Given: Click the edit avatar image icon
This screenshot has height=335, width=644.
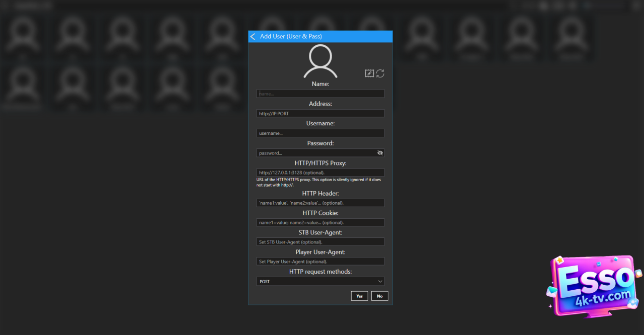Looking at the screenshot, I should coord(369,73).
